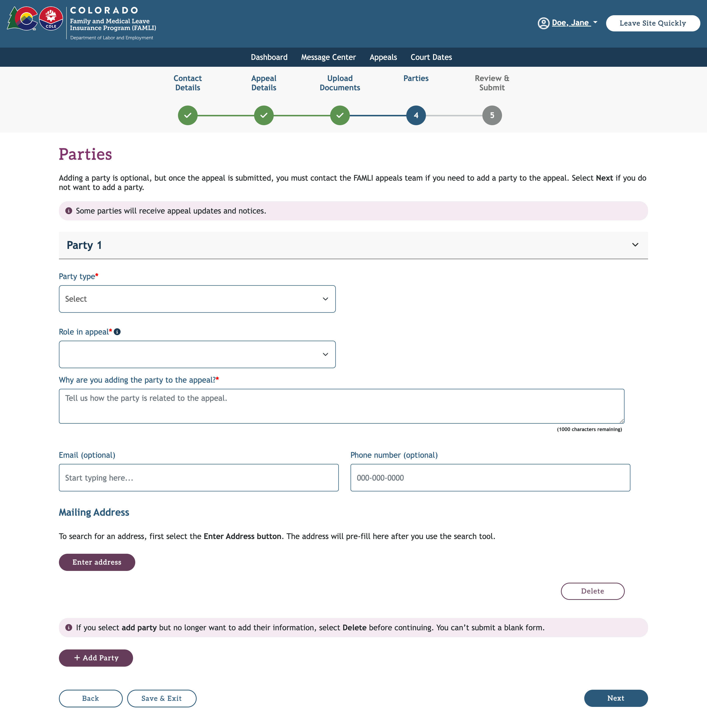
Task: Expand the Party 1 section chevron
Action: (636, 245)
